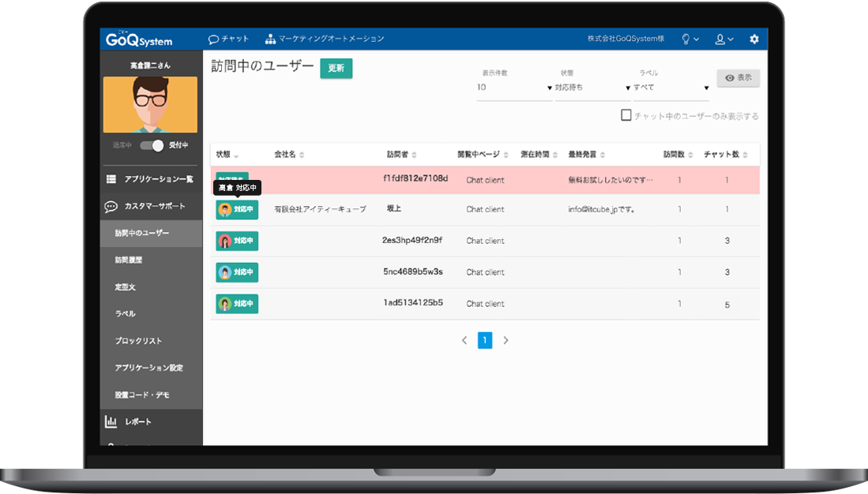Click the 更新 refresh button
This screenshot has width=868, height=494.
tap(336, 68)
